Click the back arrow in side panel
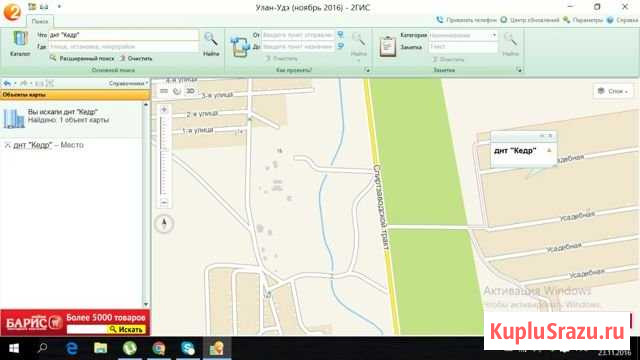The image size is (640, 360). 7,83
